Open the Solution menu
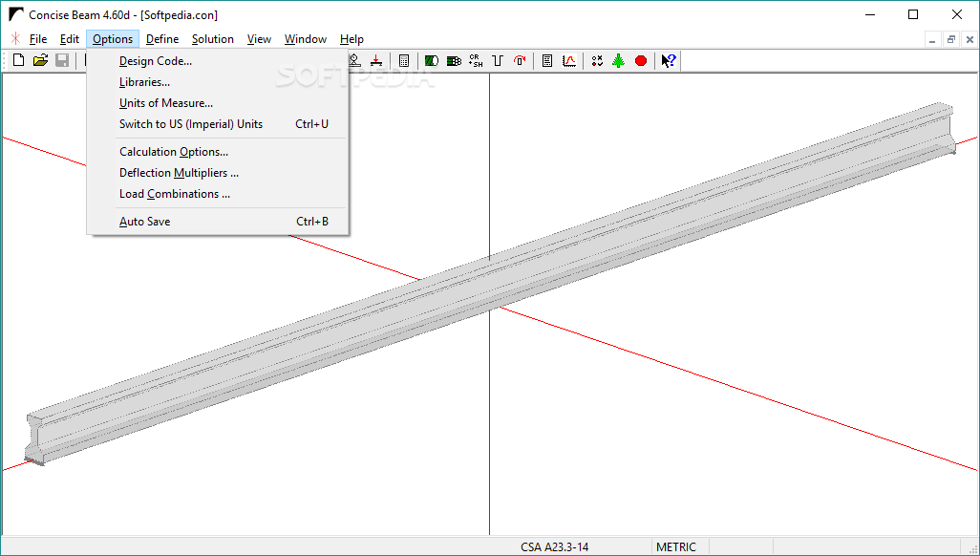The height and width of the screenshot is (556, 980). (x=212, y=39)
